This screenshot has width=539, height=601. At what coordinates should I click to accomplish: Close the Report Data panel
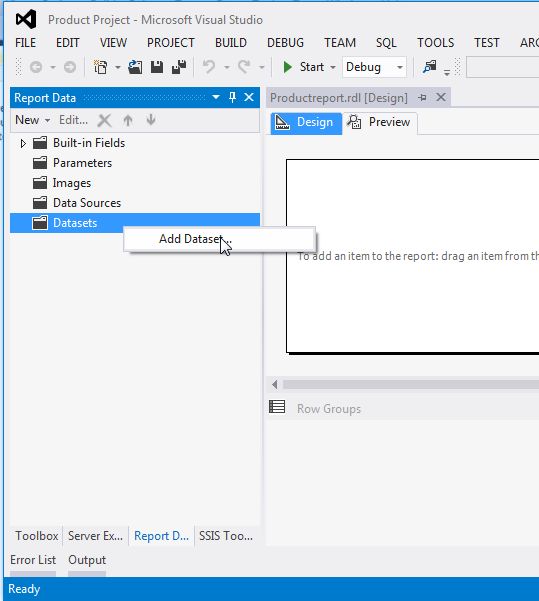pyautogui.click(x=249, y=97)
